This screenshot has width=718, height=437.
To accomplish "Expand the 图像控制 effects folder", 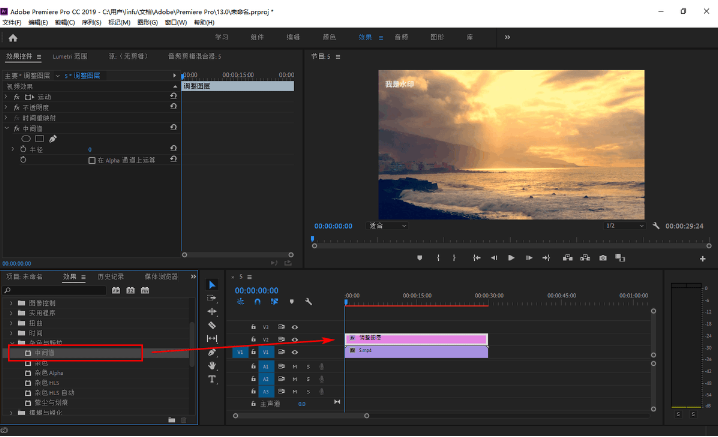I will [10, 303].
